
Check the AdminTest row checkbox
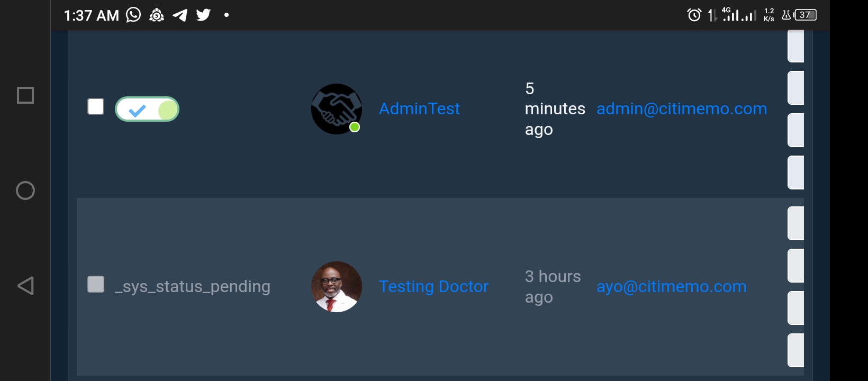pos(96,106)
